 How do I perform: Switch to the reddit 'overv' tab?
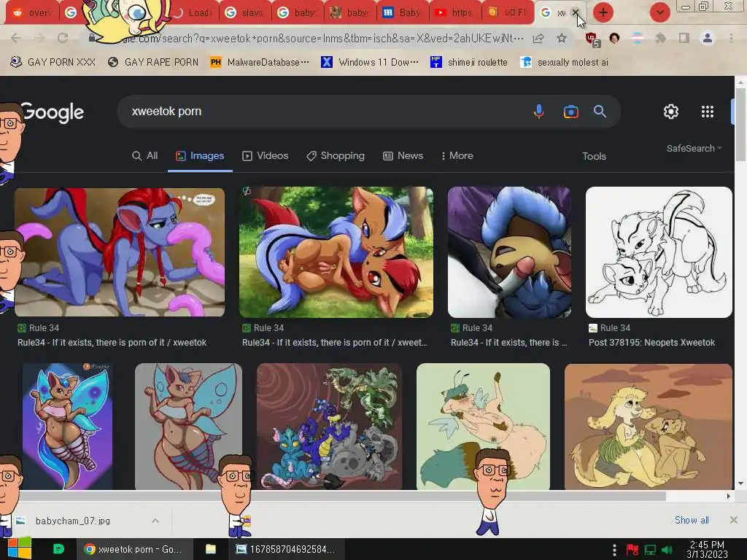[x=32, y=12]
